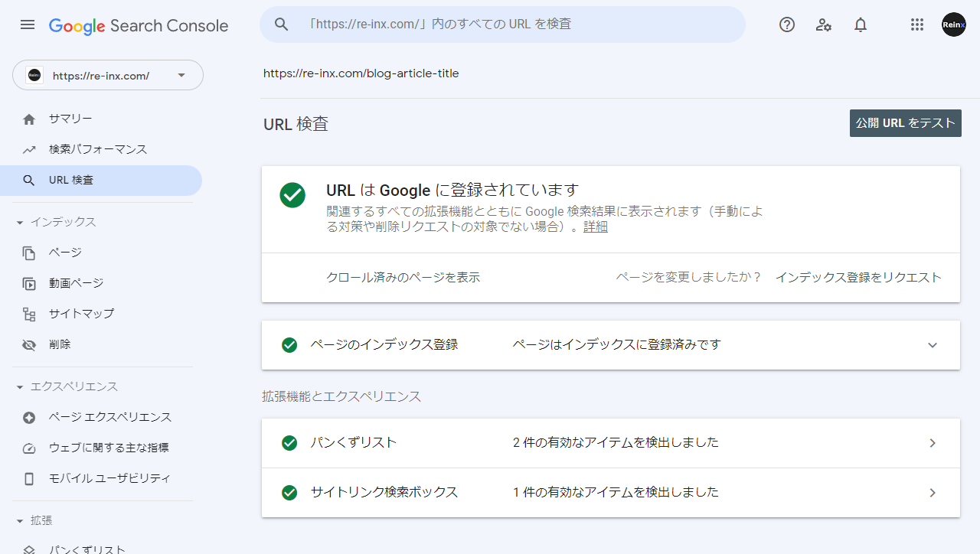Expand the page indexing details chevron
This screenshot has width=980, height=554.
coord(933,345)
